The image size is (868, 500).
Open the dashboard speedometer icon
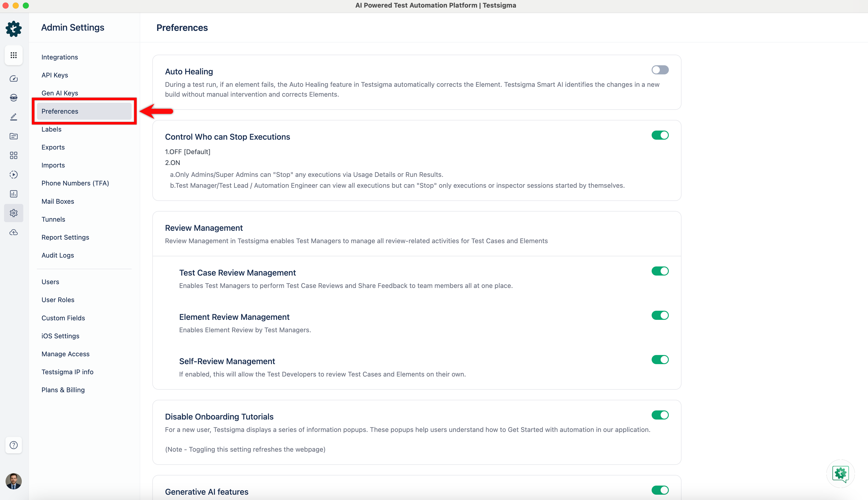click(x=14, y=79)
